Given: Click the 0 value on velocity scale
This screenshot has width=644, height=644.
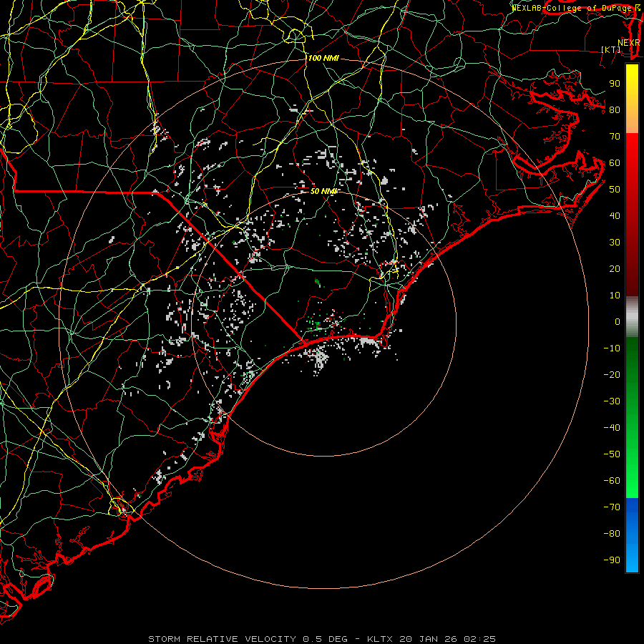Looking at the screenshot, I should coord(618,321).
